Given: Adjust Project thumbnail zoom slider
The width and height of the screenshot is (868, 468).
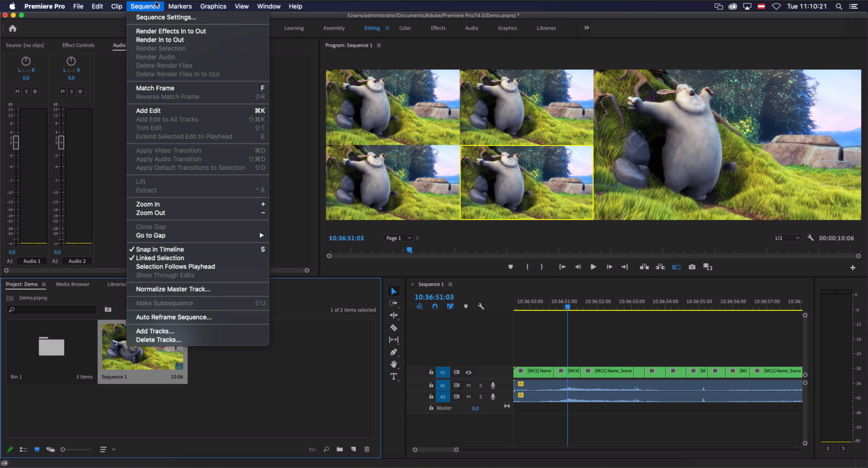Looking at the screenshot, I should point(63,449).
